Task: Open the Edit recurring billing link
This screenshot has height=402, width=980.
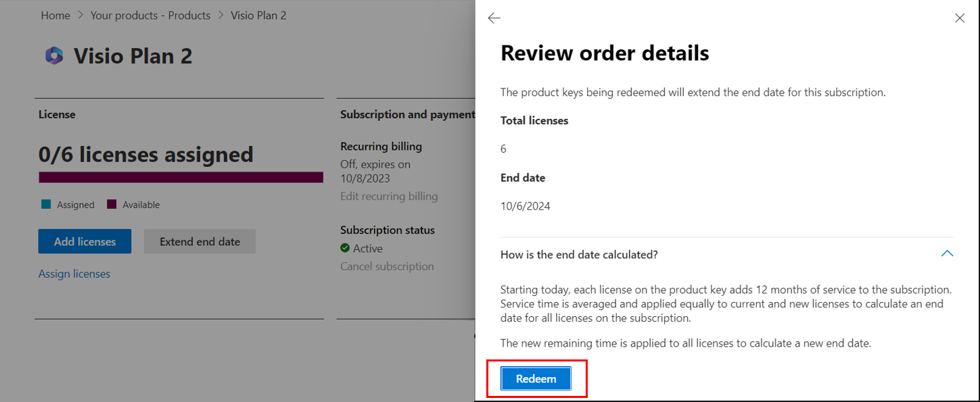Action: point(389,197)
